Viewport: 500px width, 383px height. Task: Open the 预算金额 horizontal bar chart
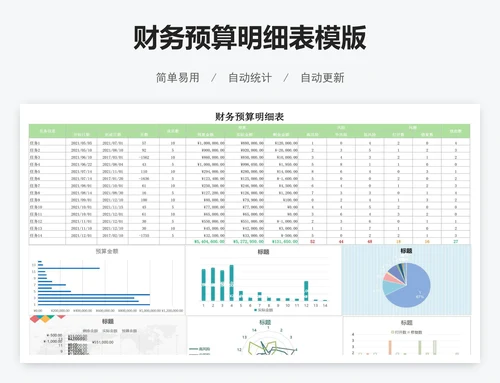[107, 280]
